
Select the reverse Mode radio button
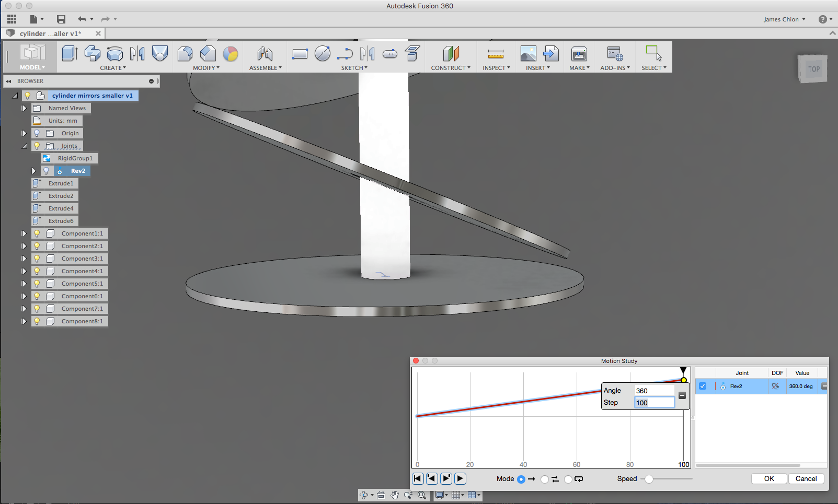coord(546,479)
